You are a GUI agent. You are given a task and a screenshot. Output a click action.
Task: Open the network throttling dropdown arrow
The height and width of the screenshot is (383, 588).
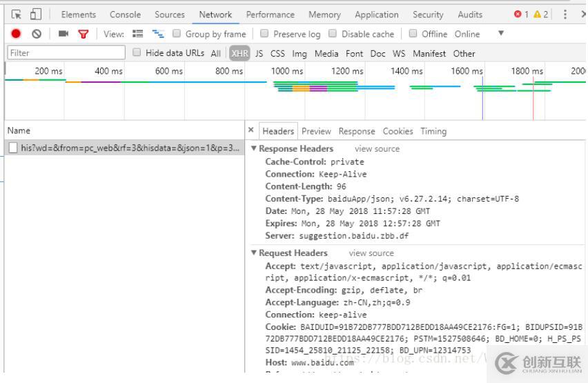point(501,33)
